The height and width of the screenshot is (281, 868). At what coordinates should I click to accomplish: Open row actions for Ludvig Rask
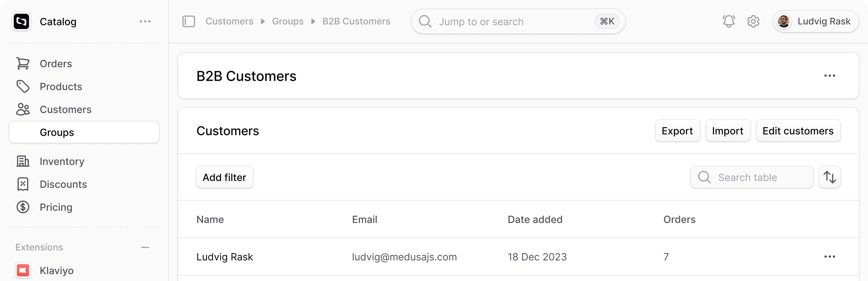830,257
